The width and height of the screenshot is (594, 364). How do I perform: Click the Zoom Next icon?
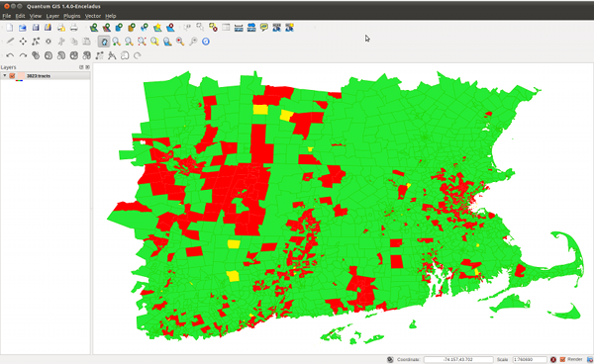[193, 42]
